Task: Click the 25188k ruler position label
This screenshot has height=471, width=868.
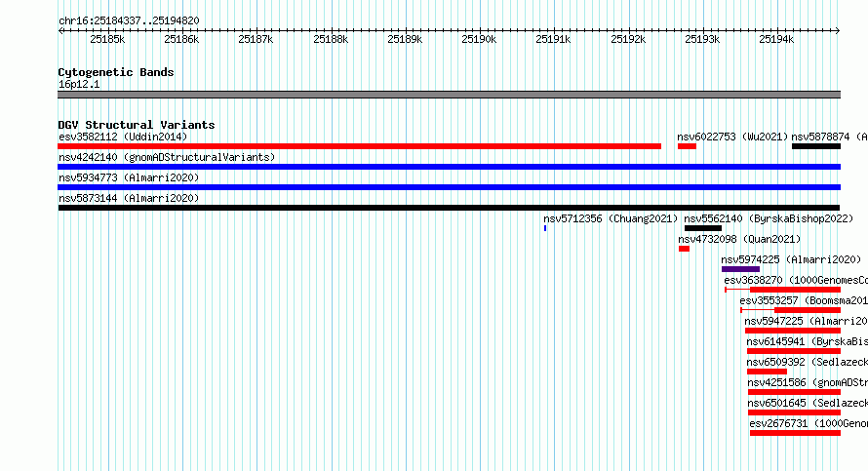Action: pyautogui.click(x=331, y=39)
